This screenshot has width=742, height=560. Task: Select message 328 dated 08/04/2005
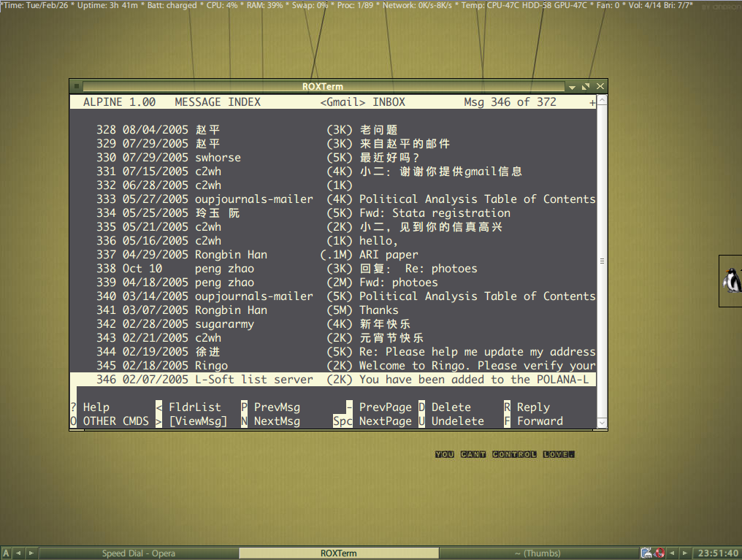(333, 129)
